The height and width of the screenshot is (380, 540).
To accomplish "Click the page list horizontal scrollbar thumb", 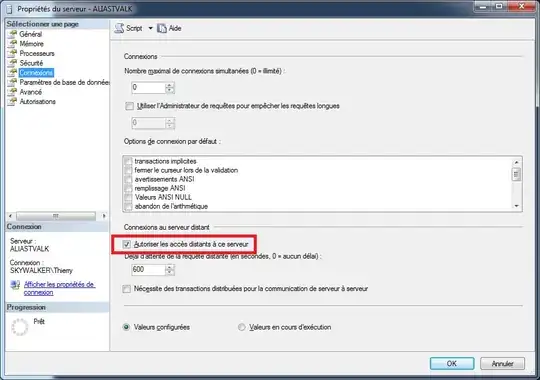I will click(56, 216).
